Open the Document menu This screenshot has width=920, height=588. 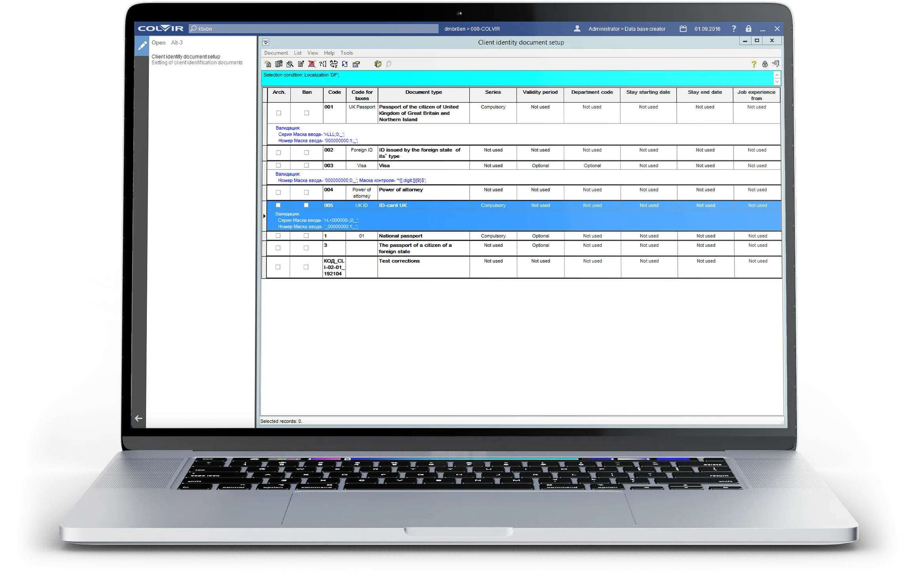point(276,53)
